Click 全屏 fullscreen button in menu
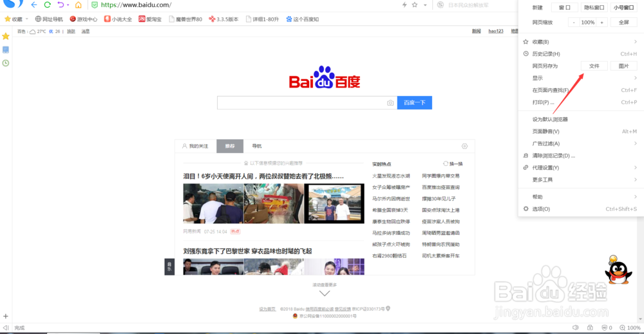 click(x=623, y=23)
